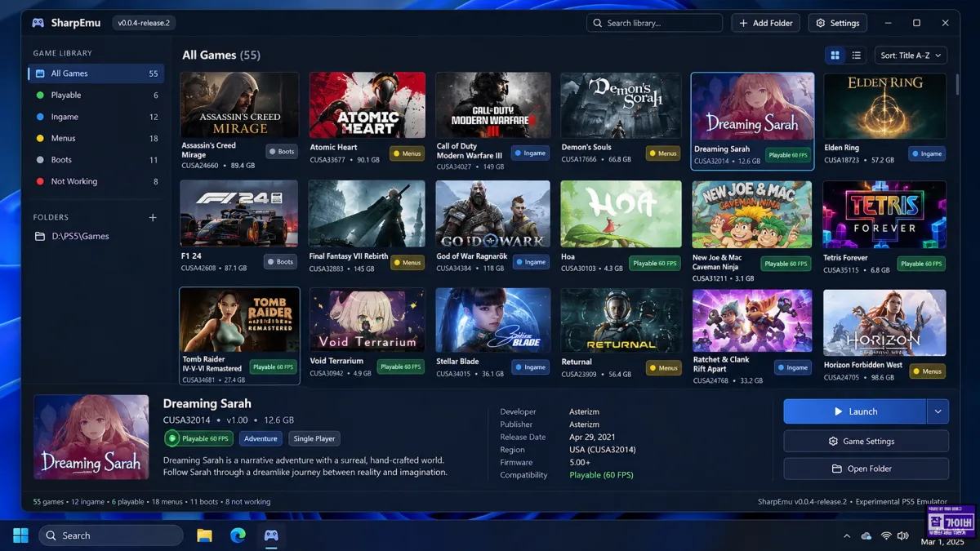
Task: Click the plus icon to add folder in sidebar
Action: 153,217
